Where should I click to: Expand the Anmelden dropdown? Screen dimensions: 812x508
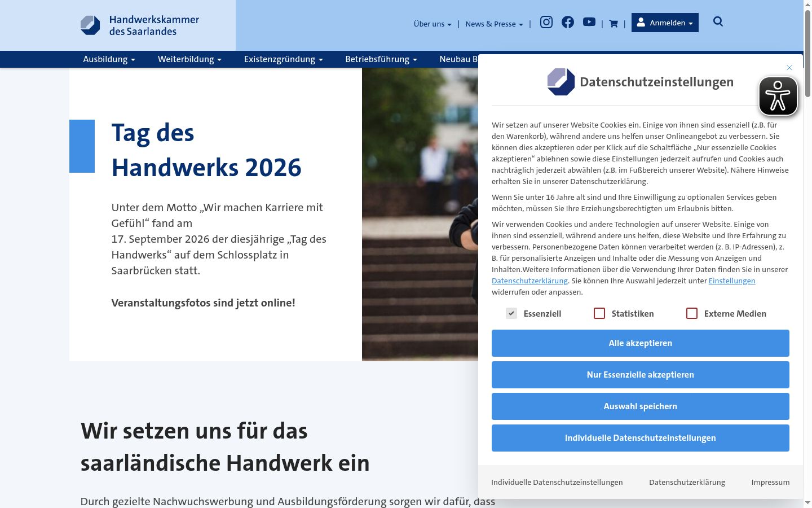(665, 23)
